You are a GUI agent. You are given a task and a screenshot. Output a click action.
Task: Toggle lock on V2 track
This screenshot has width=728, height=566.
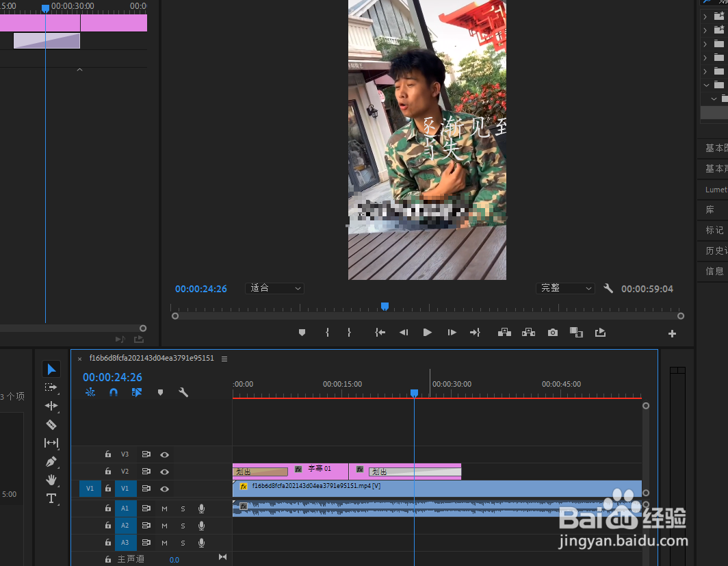(107, 471)
